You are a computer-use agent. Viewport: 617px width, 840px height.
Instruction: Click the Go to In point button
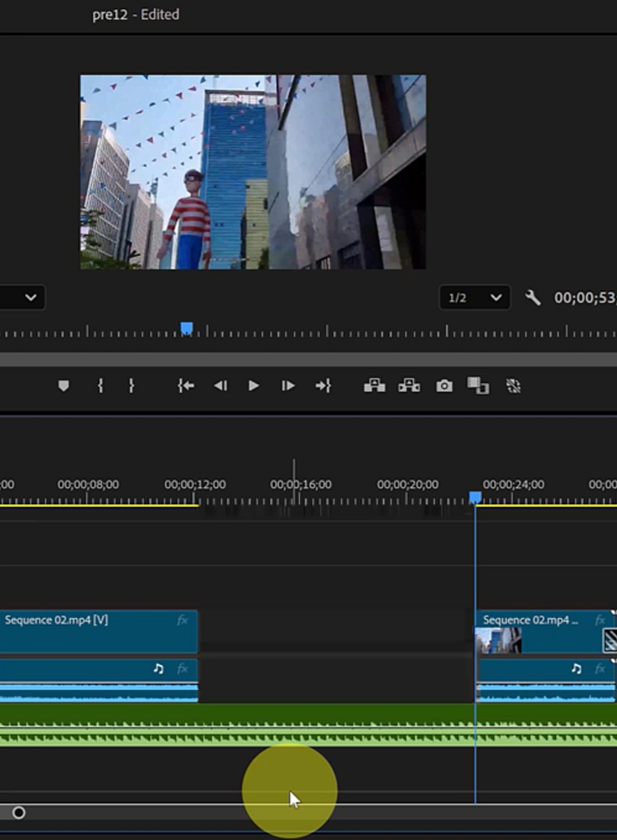(186, 385)
